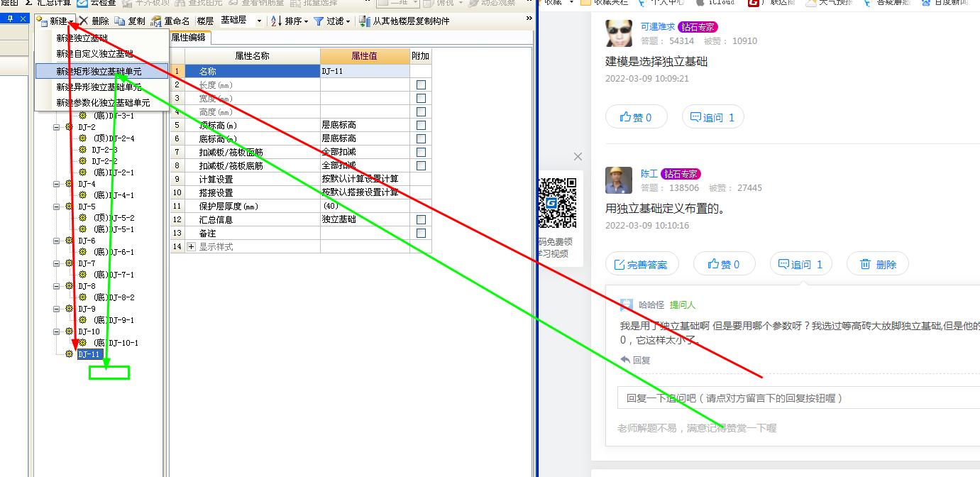Click the 计算设置 value cell

365,180
